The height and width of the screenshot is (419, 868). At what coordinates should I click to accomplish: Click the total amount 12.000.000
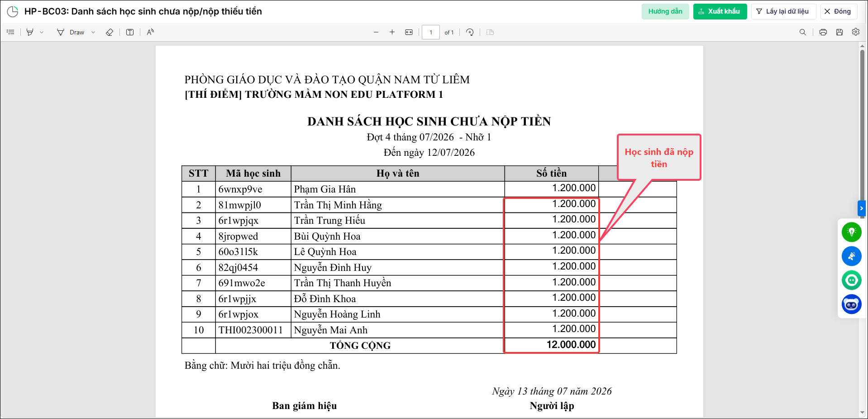click(x=571, y=345)
